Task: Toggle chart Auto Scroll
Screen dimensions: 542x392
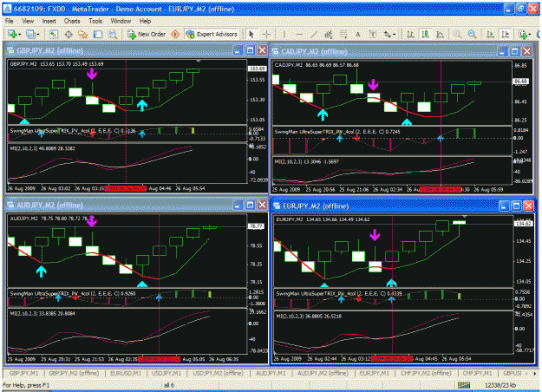Action: tap(490, 34)
